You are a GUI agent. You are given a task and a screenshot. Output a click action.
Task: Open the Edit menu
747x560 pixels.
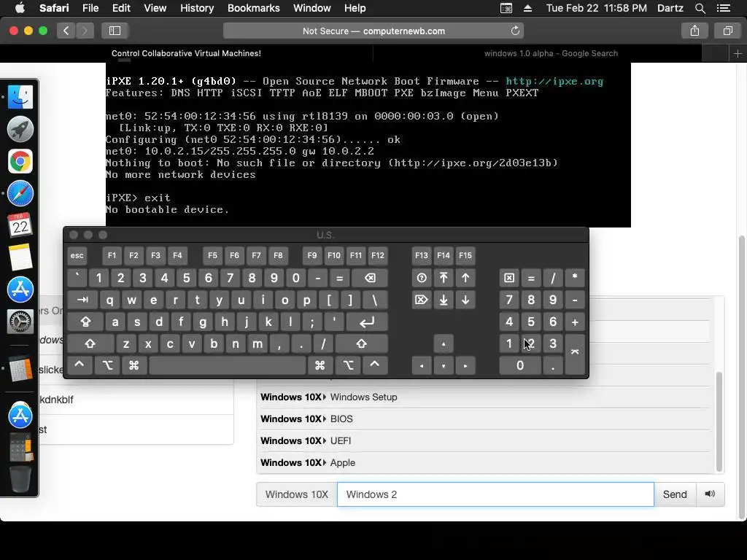click(121, 8)
